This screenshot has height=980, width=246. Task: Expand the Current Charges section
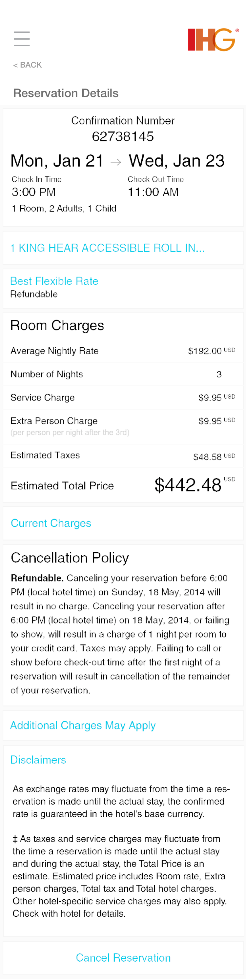(x=51, y=523)
